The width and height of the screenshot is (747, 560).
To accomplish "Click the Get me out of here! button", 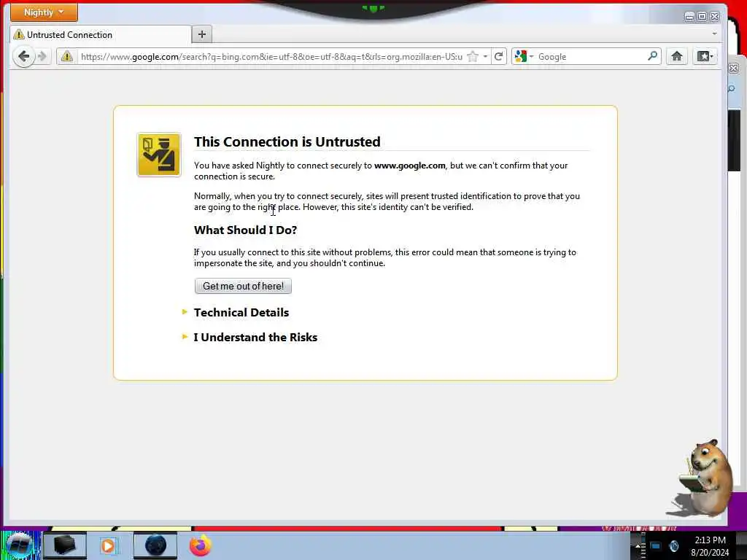I will click(x=243, y=286).
